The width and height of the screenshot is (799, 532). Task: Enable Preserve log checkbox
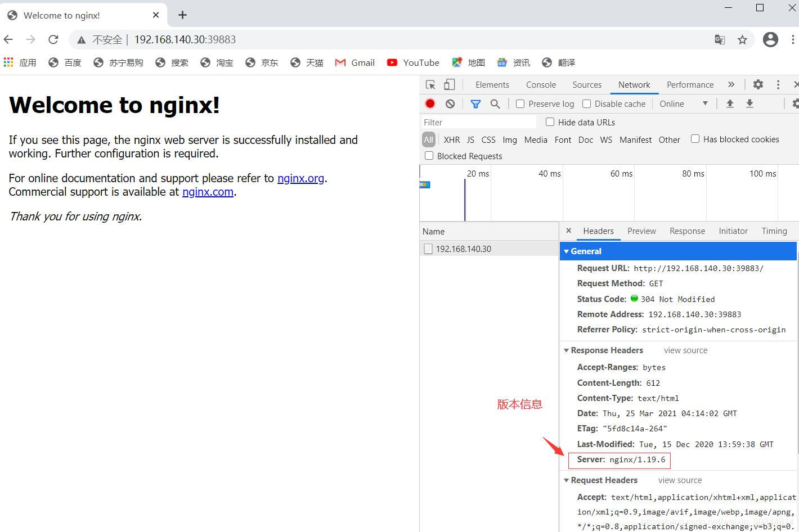[520, 103]
